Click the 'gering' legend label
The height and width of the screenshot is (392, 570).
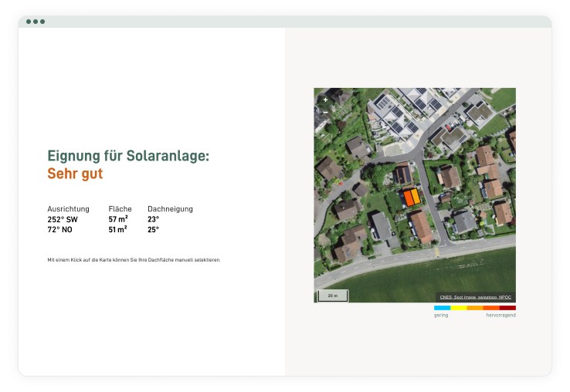point(441,316)
